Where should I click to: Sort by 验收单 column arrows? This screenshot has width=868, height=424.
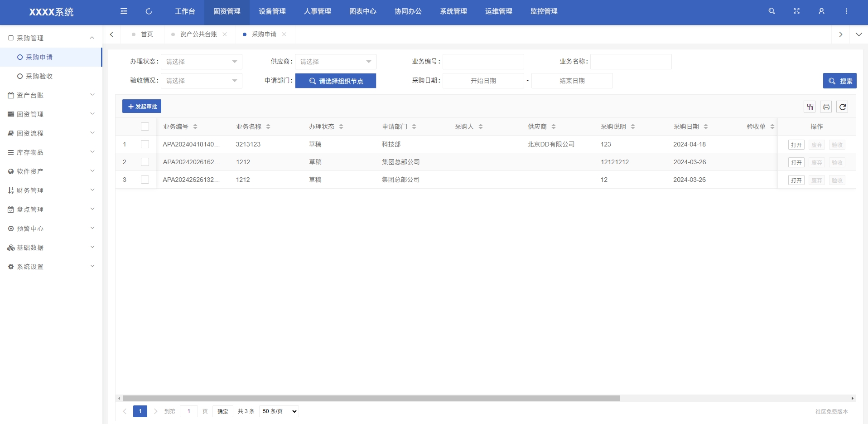(x=772, y=127)
